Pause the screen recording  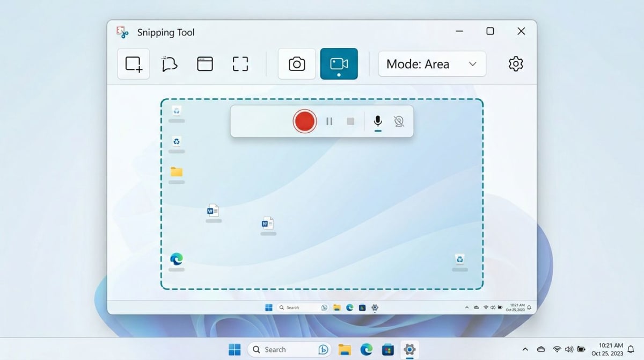[x=330, y=121]
